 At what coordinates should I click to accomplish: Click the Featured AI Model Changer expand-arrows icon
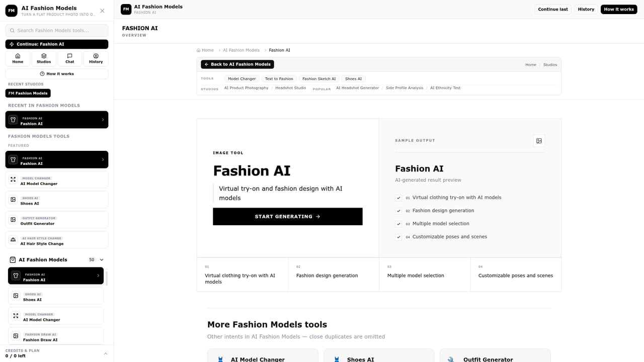point(13,179)
